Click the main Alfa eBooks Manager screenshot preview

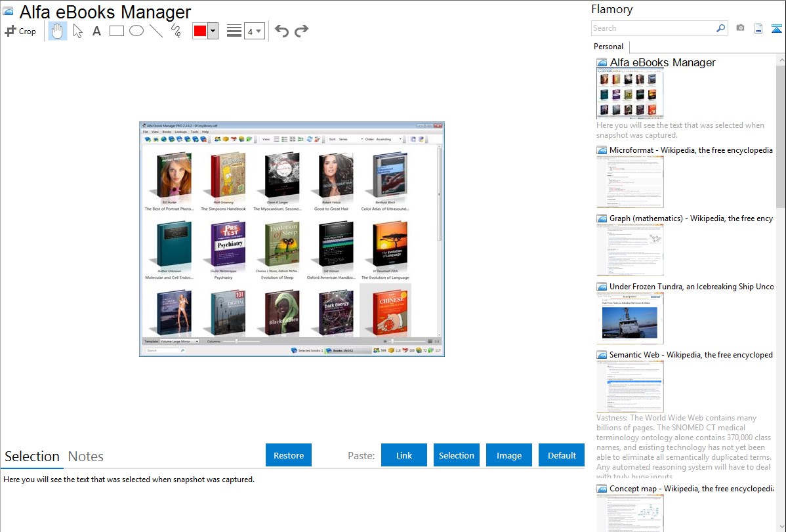coord(292,239)
